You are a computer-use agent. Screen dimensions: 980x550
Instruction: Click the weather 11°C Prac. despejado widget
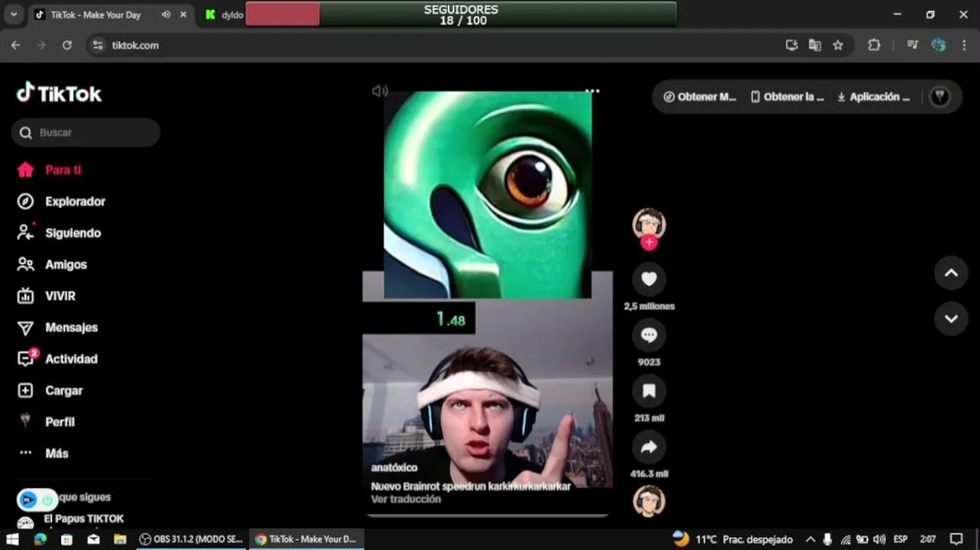click(x=732, y=539)
